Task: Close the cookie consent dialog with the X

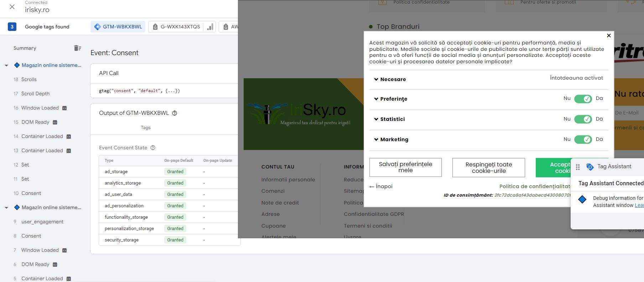Action: click(x=609, y=36)
